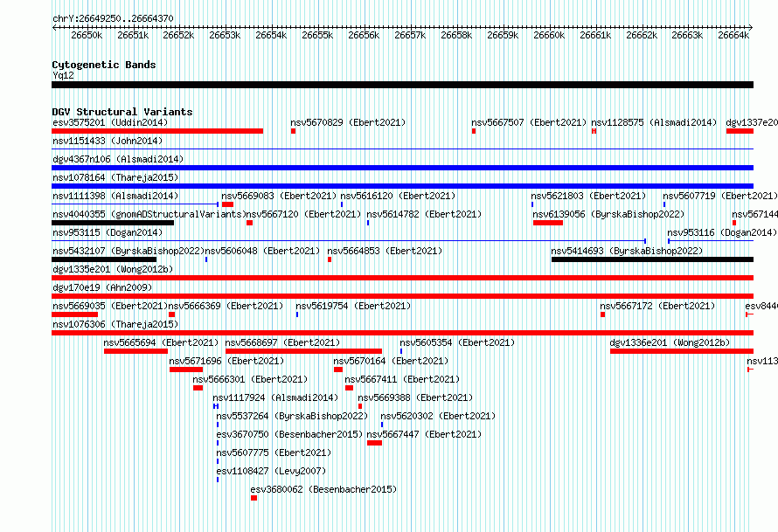Click esv3670750 (Besenbacher2015) label
This screenshot has width=778, height=532.
(289, 434)
